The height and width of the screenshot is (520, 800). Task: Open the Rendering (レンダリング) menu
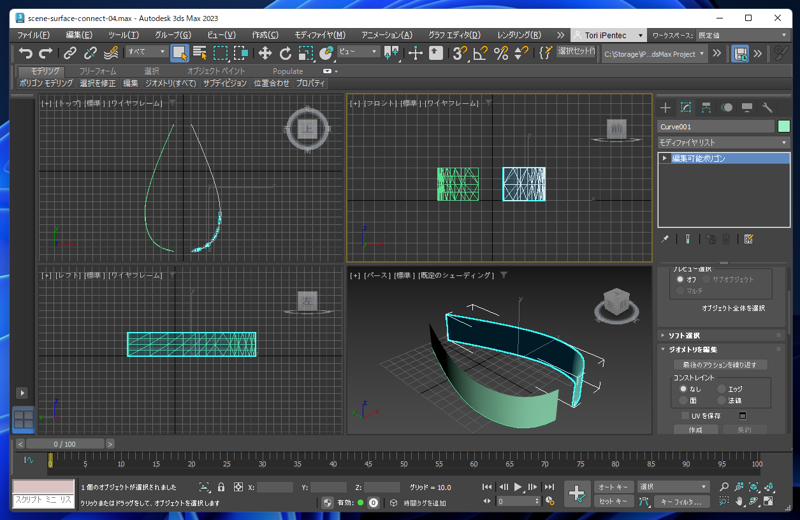519,35
